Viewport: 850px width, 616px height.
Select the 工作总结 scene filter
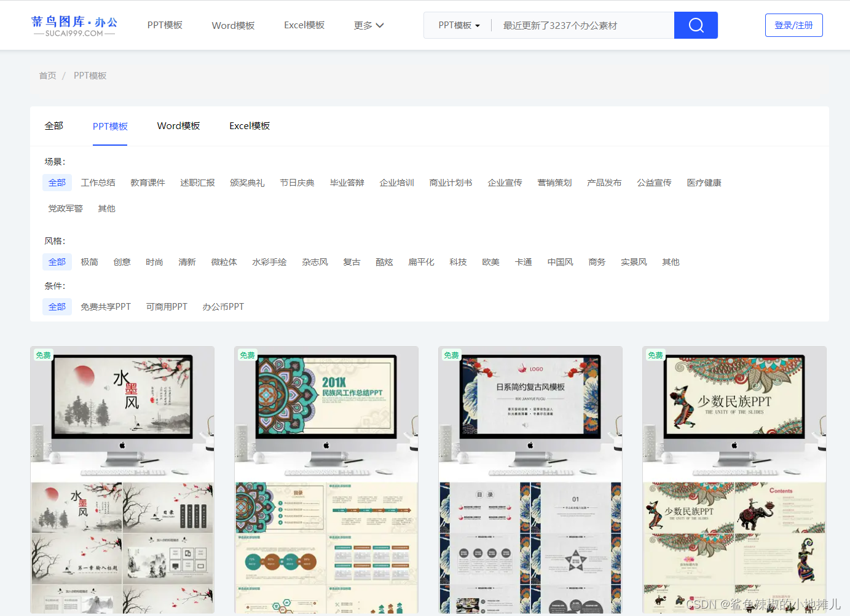click(x=98, y=183)
